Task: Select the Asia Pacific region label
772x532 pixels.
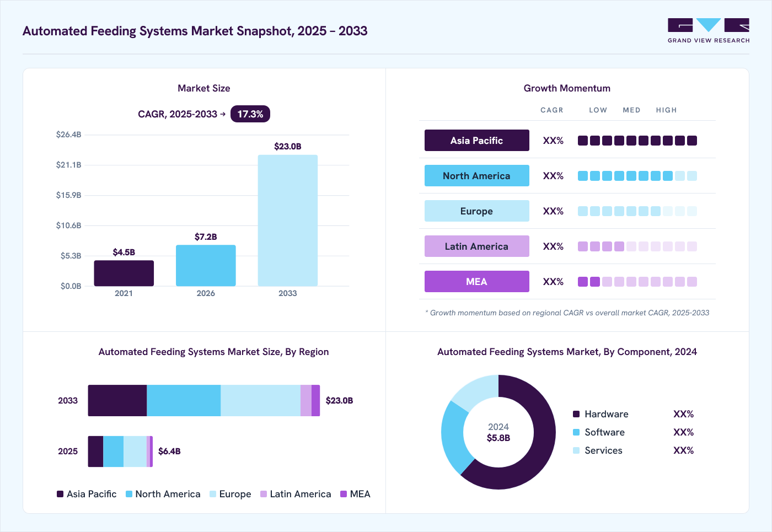Action: tap(476, 141)
